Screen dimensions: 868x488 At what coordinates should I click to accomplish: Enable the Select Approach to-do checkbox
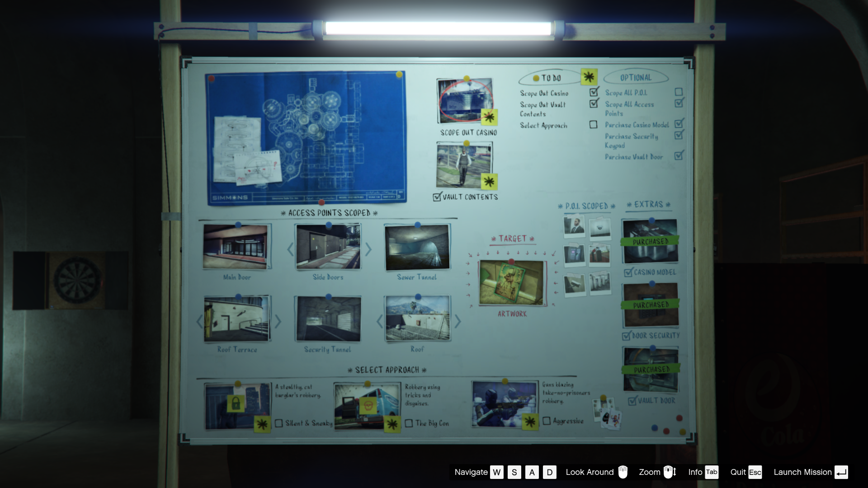[593, 125]
